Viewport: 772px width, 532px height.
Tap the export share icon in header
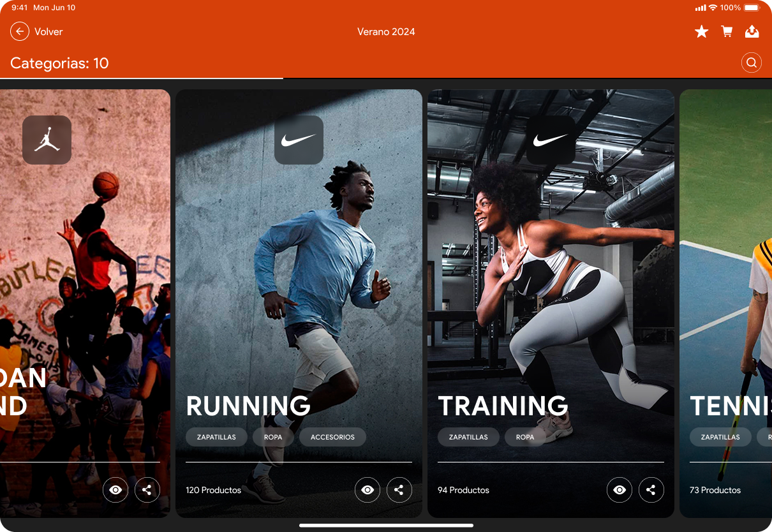pyautogui.click(x=752, y=31)
